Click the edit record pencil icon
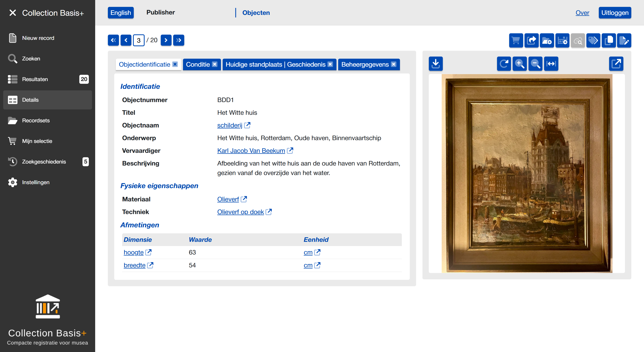The width and height of the screenshot is (644, 352). coord(624,40)
